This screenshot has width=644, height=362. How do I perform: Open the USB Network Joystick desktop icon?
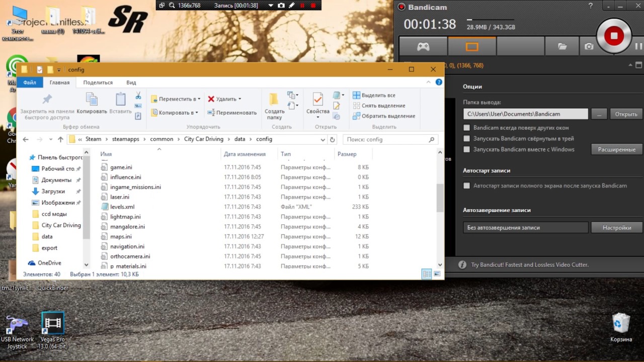pyautogui.click(x=17, y=331)
